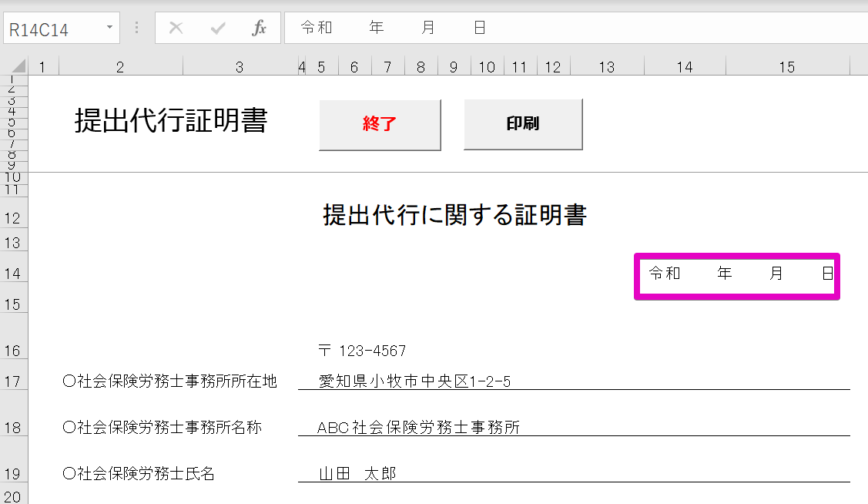This screenshot has height=504, width=868.
Task: Click the postal code cell 〒 123-4567
Action: (362, 351)
